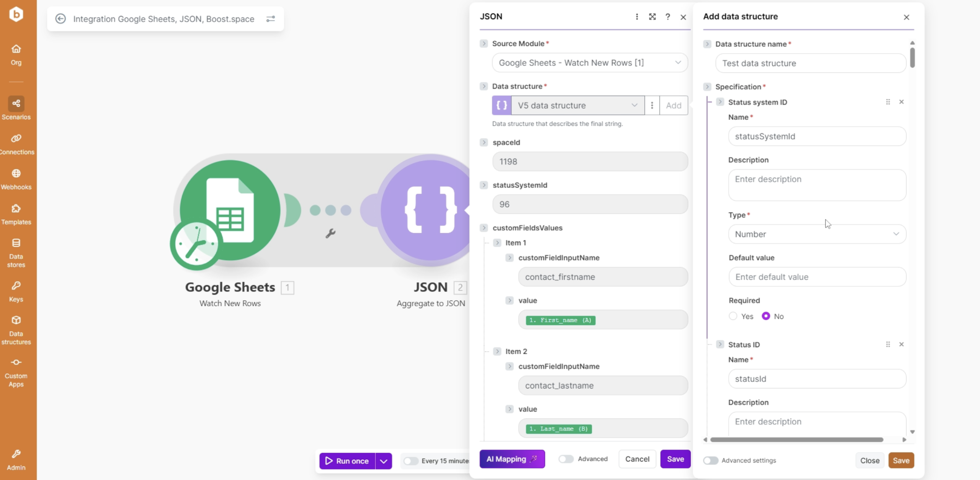This screenshot has width=980, height=480.
Task: Click the horizontal scrollbar in data structure panel
Action: 796,440
